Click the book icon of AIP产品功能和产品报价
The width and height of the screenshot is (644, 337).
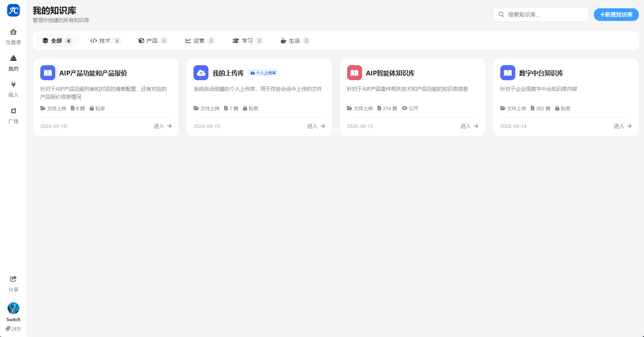pyautogui.click(x=48, y=73)
